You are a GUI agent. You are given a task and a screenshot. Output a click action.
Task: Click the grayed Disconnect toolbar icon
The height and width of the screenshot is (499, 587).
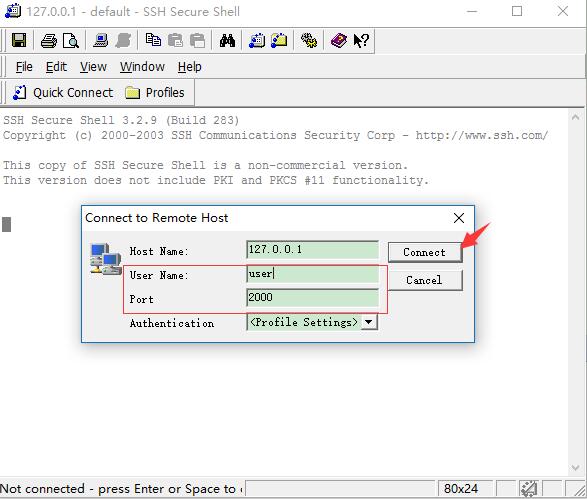click(123, 40)
